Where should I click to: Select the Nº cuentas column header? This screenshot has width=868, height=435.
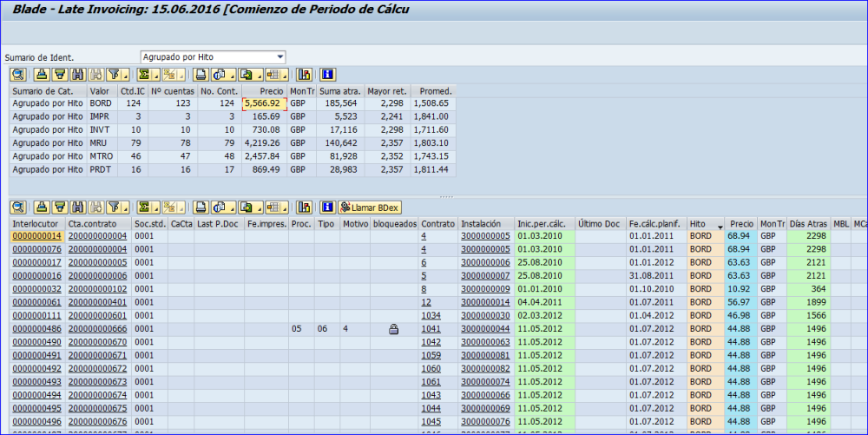point(173,91)
